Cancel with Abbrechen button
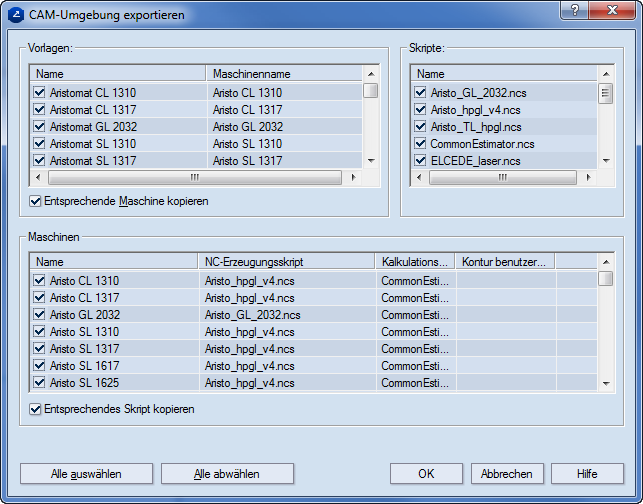 tap(507, 474)
